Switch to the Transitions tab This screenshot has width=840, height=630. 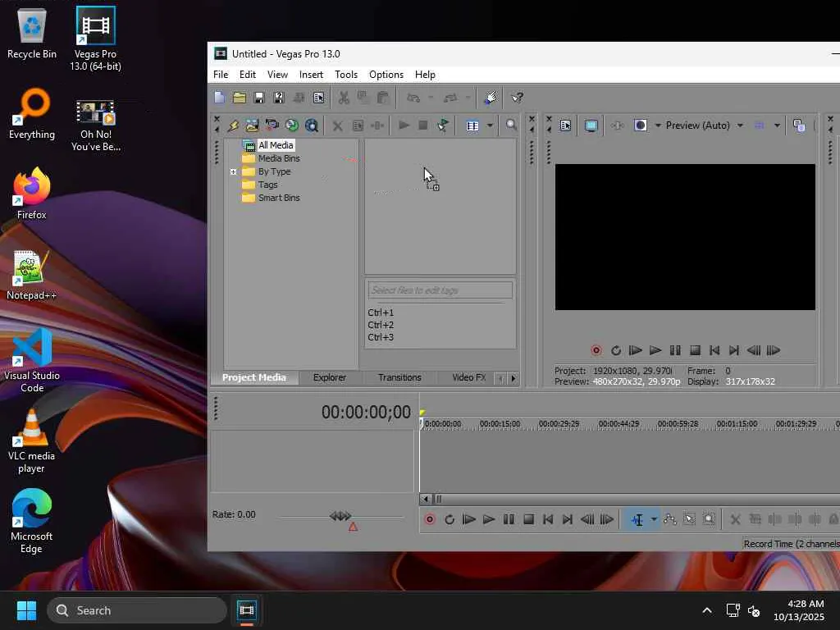pyautogui.click(x=399, y=377)
